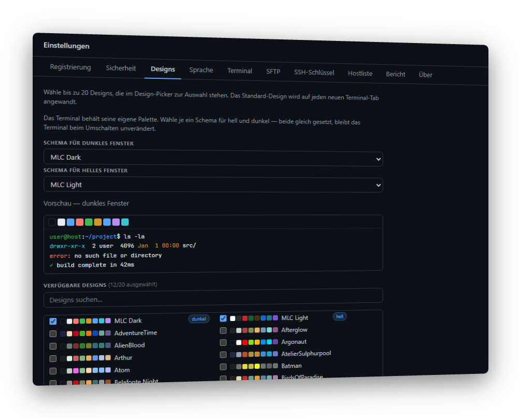Click the MLC Dark design name
532x418 pixels.
(128, 321)
